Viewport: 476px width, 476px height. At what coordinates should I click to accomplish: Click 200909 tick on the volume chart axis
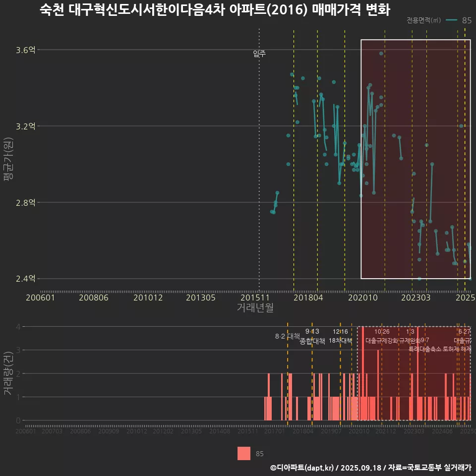(109, 431)
